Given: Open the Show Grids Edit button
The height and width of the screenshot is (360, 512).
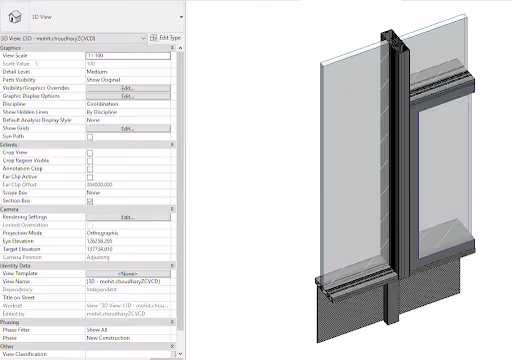Looking at the screenshot, I should click(x=128, y=128).
